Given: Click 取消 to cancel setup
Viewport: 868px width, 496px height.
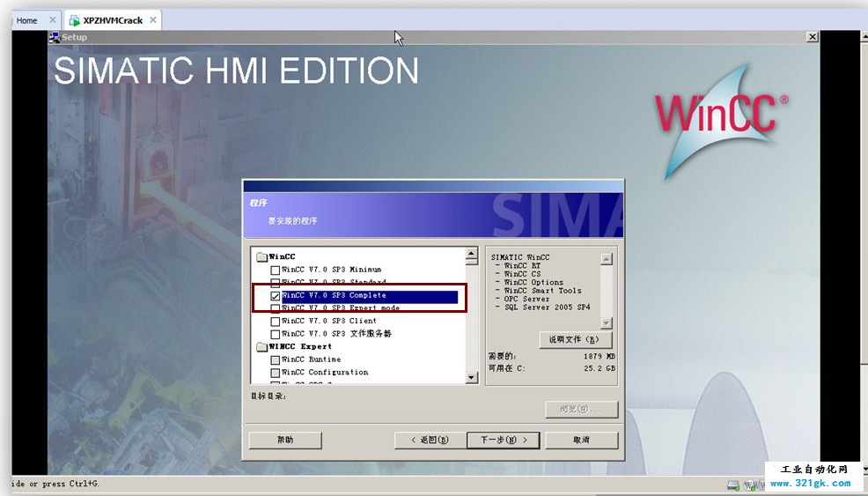Looking at the screenshot, I should click(x=581, y=440).
